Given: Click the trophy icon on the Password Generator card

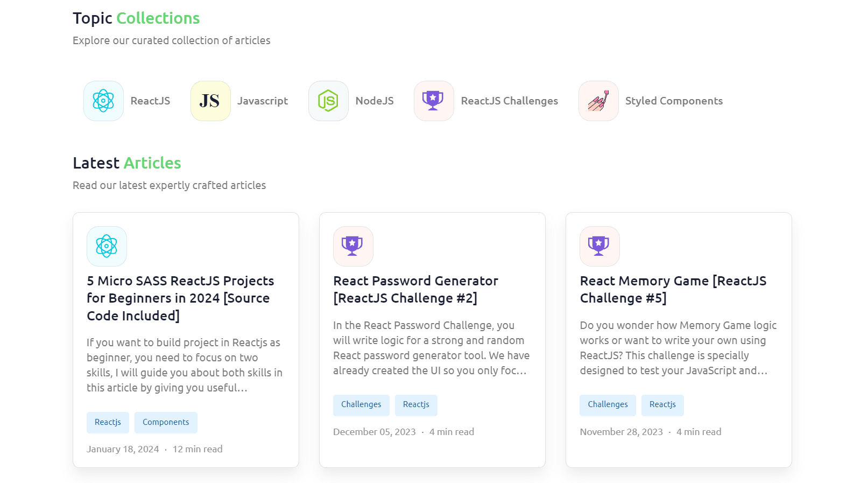Looking at the screenshot, I should coord(353,246).
